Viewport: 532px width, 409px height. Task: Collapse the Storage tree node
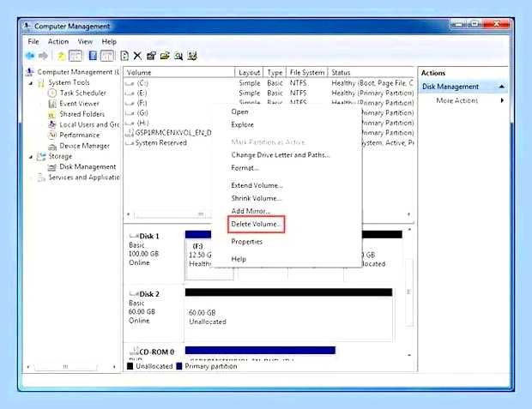[x=31, y=157]
